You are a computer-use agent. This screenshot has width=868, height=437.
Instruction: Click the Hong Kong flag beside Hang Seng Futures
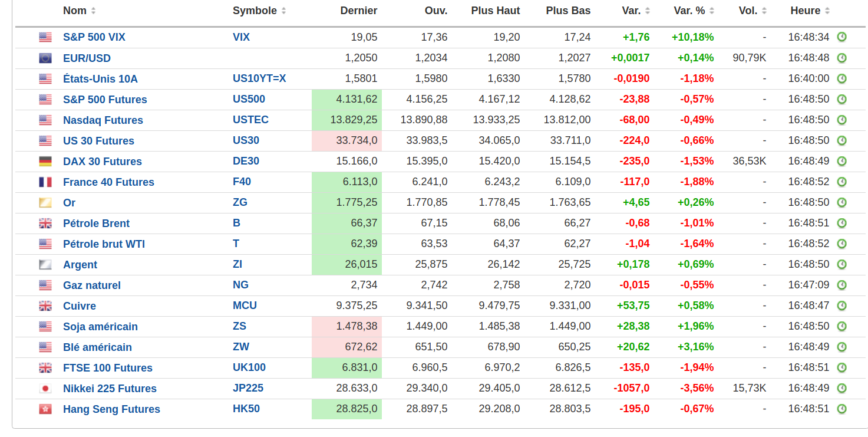[x=45, y=409]
